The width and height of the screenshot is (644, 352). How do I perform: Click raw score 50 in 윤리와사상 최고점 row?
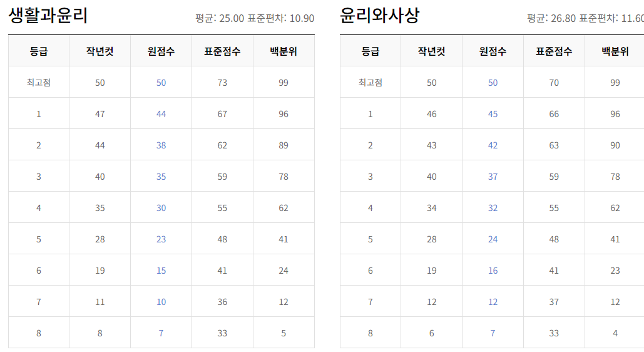coord(493,83)
